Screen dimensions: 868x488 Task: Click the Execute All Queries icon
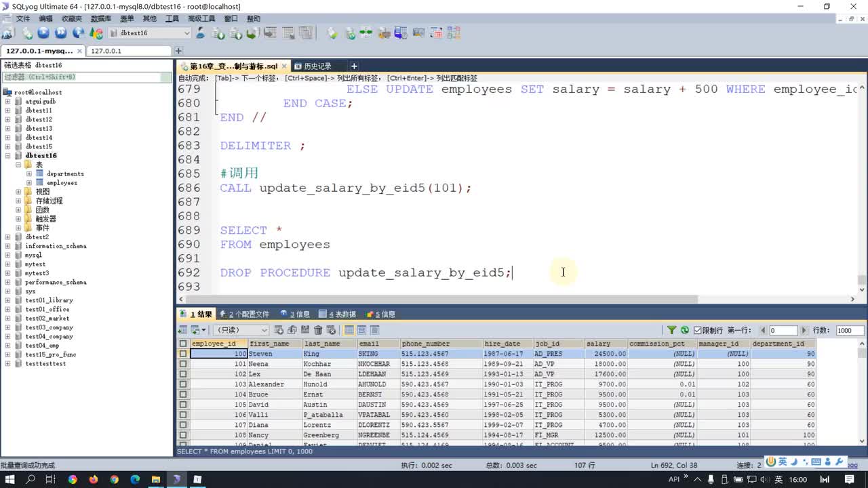click(61, 33)
